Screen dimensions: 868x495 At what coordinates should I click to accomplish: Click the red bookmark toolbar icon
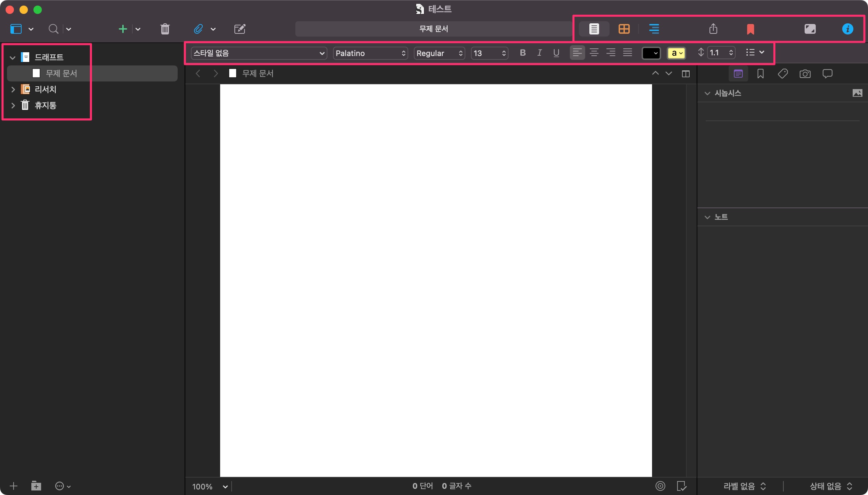coord(750,29)
